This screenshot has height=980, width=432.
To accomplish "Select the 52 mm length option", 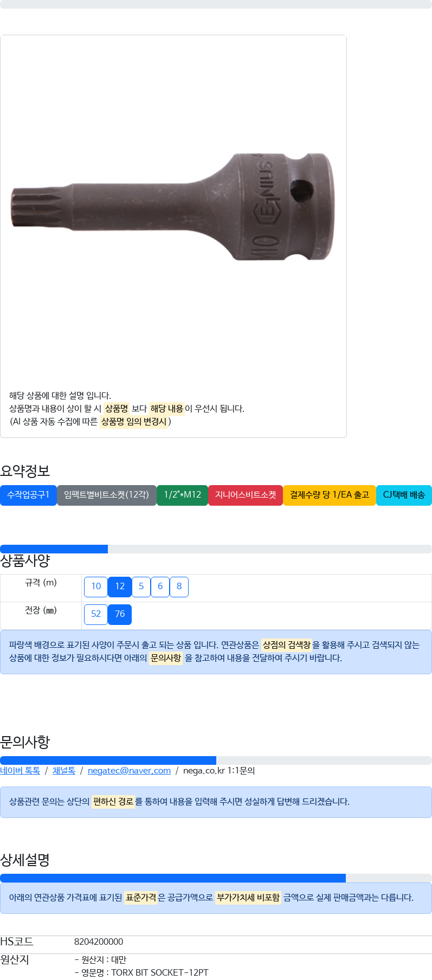I will pos(96,614).
